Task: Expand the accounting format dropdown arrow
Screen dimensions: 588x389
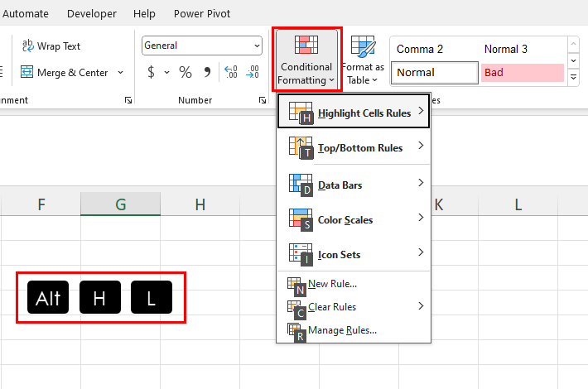Action: click(x=166, y=72)
